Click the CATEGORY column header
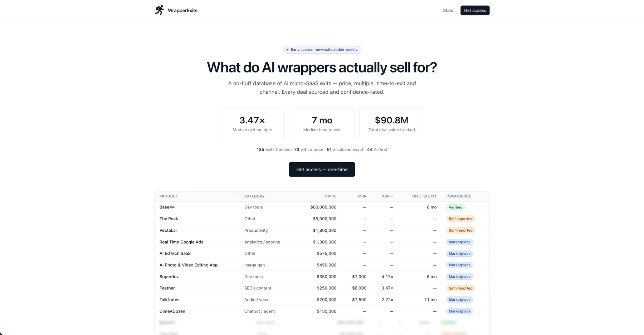This screenshot has height=335, width=644. (254, 196)
